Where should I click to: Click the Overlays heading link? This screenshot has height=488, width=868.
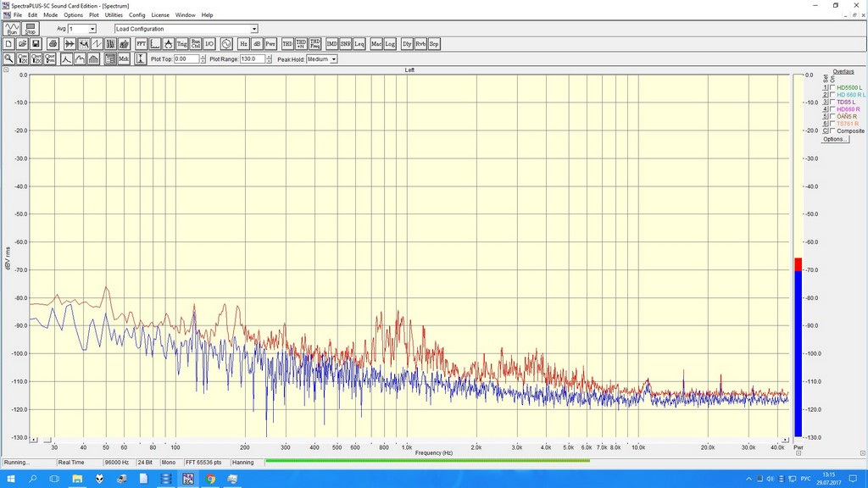843,72
